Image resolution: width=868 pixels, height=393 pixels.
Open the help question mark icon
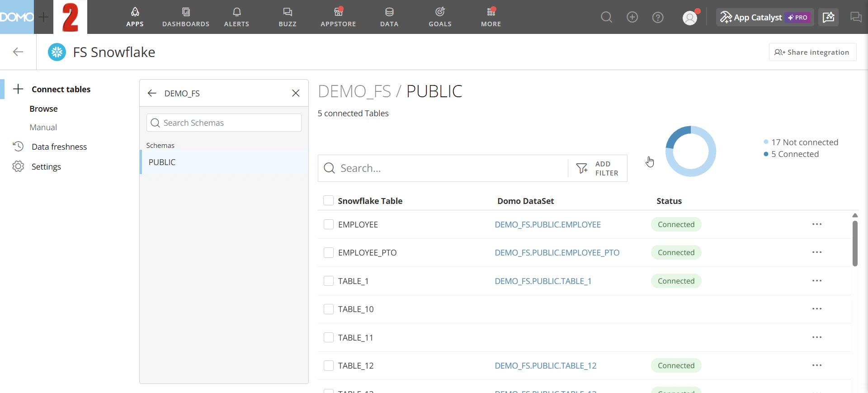tap(658, 17)
